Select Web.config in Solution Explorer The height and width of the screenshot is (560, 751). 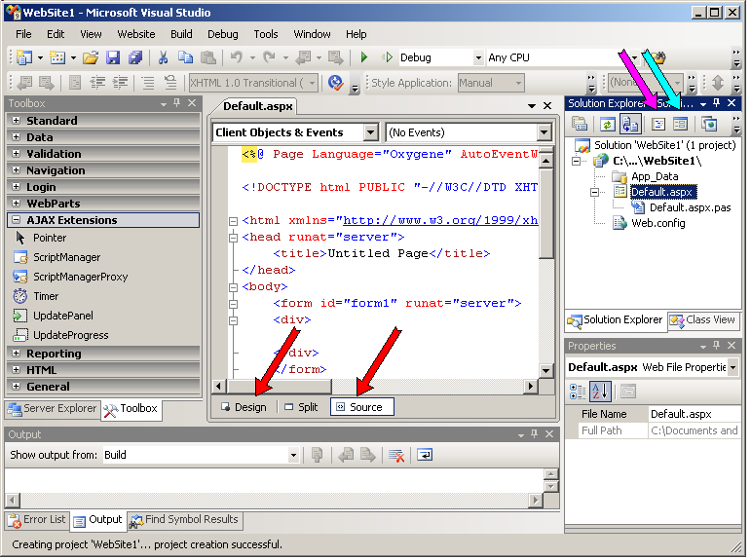tap(657, 223)
